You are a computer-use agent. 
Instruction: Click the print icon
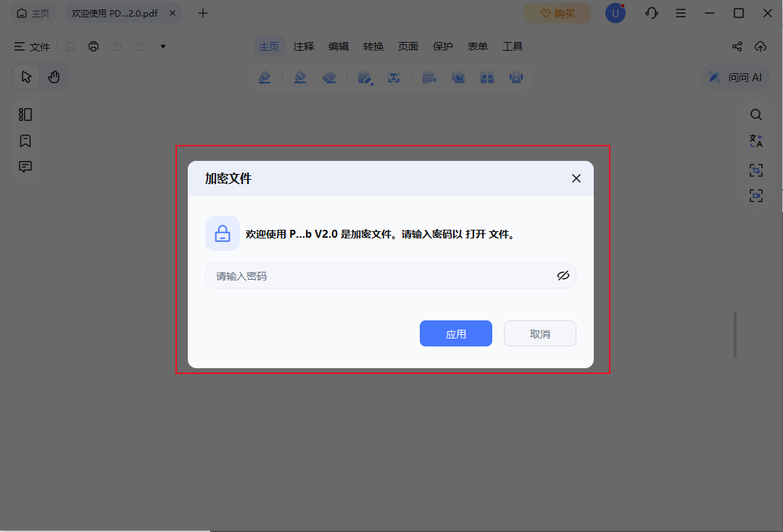coord(94,46)
